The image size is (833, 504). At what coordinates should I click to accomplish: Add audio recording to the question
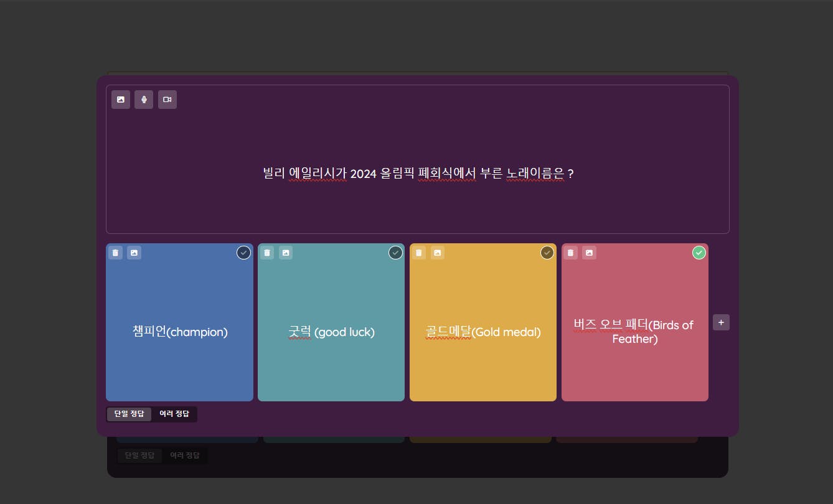[144, 100]
